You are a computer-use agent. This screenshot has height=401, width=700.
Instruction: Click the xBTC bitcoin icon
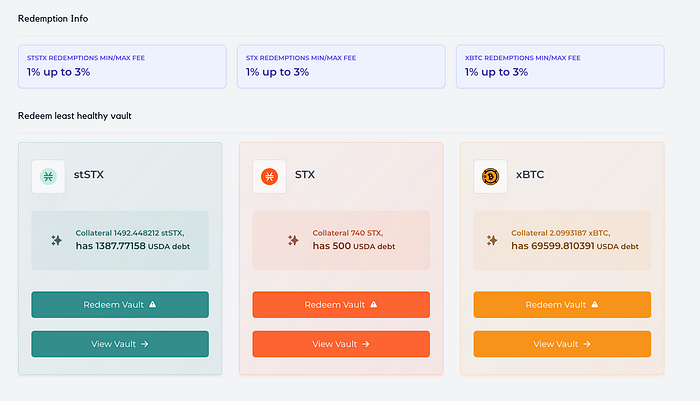(x=490, y=176)
